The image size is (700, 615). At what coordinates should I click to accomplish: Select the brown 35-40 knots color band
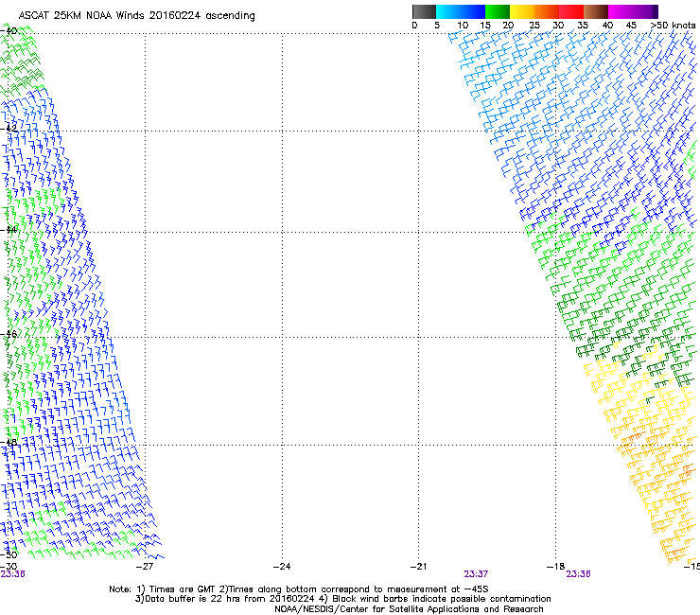tap(596, 11)
